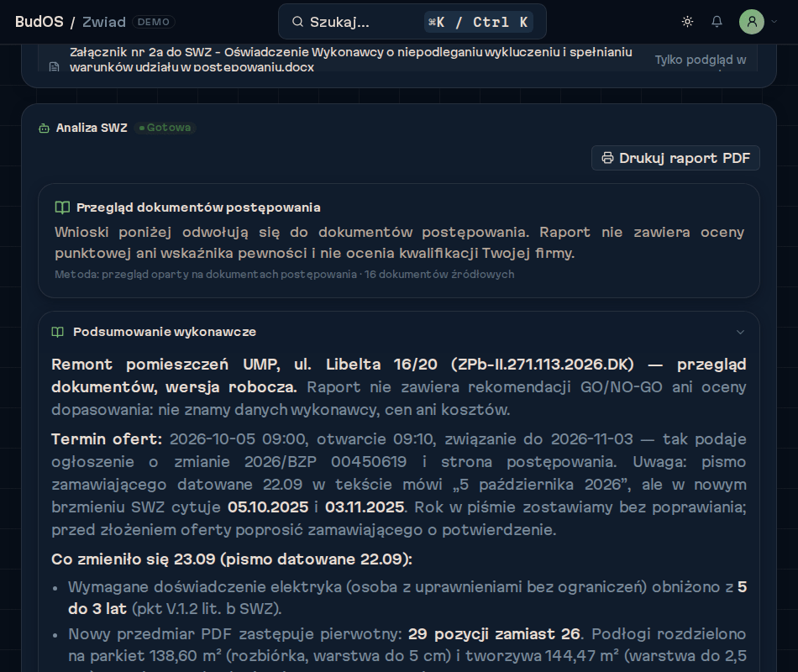
Task: Click Analiza SWZ title
Action: click(92, 128)
